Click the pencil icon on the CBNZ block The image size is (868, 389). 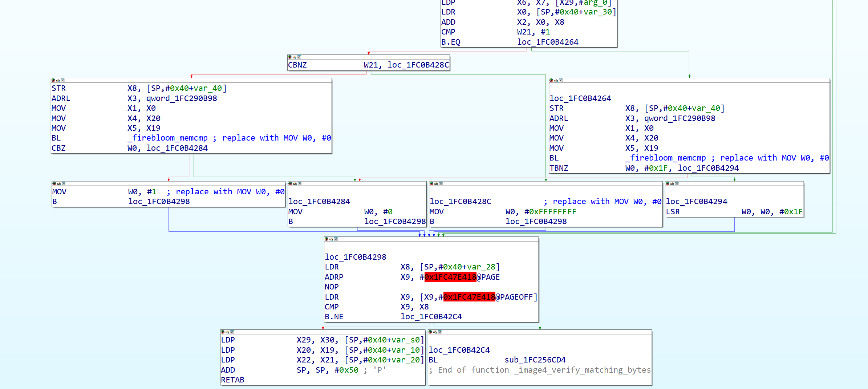(295, 57)
